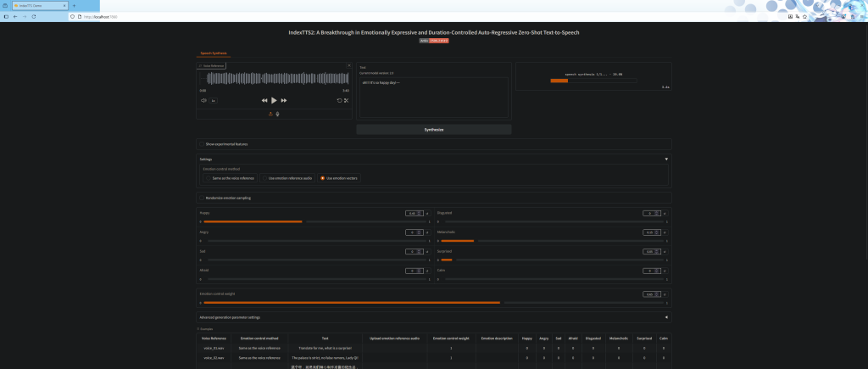
Task: Open the Speech Synthesis tab
Action: pos(213,53)
